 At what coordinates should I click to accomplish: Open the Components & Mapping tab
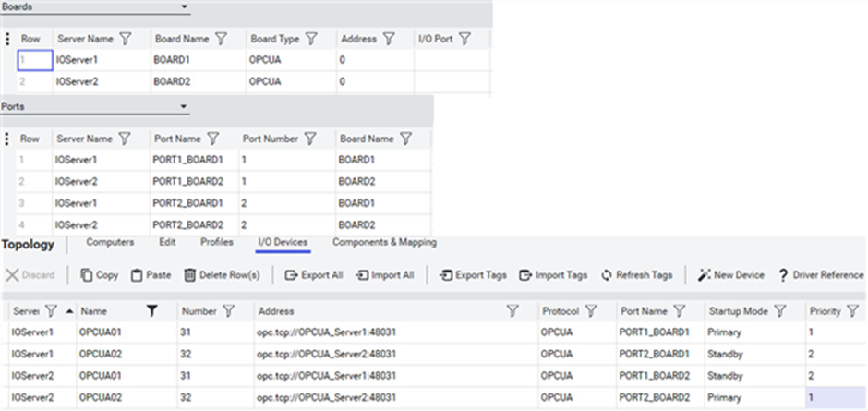384,242
